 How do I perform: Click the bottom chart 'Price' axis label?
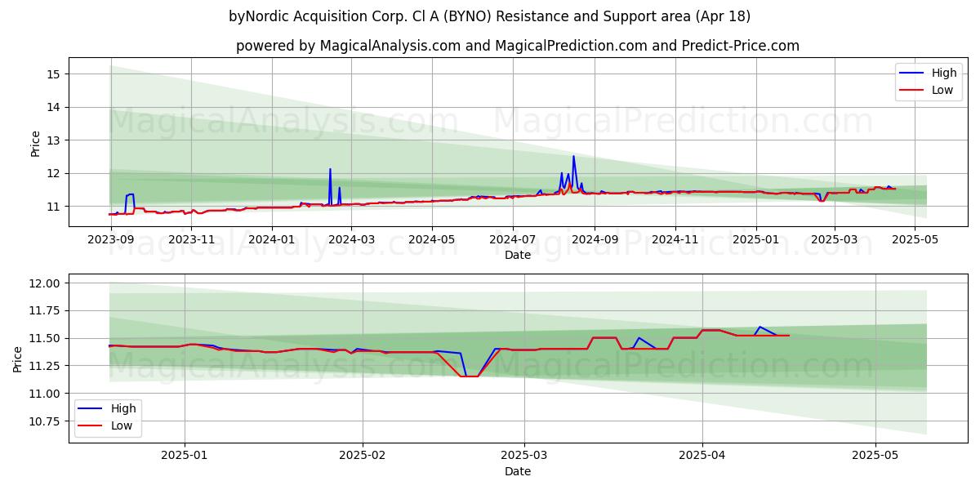click(x=18, y=359)
